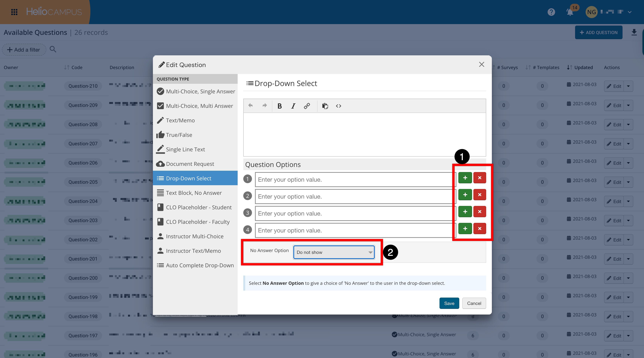
Task: Click the Bold formatting icon
Action: (x=279, y=106)
